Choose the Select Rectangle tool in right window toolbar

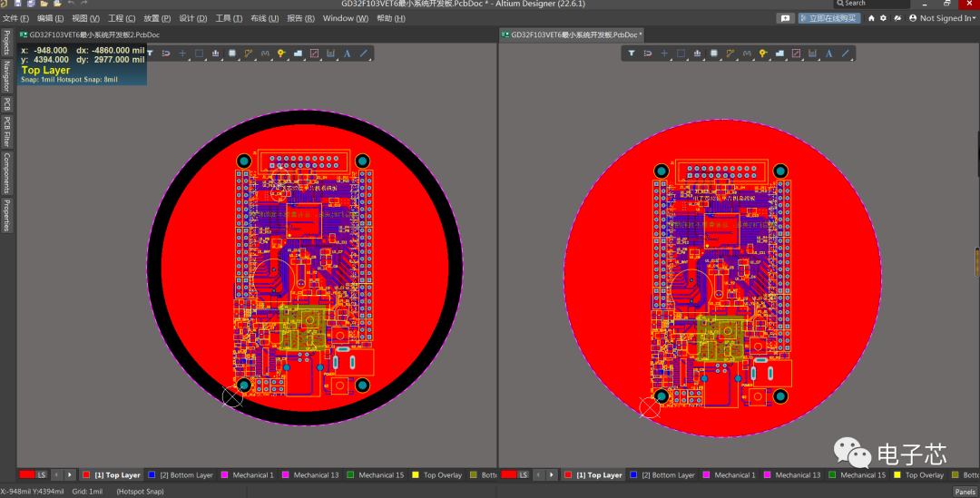(681, 54)
